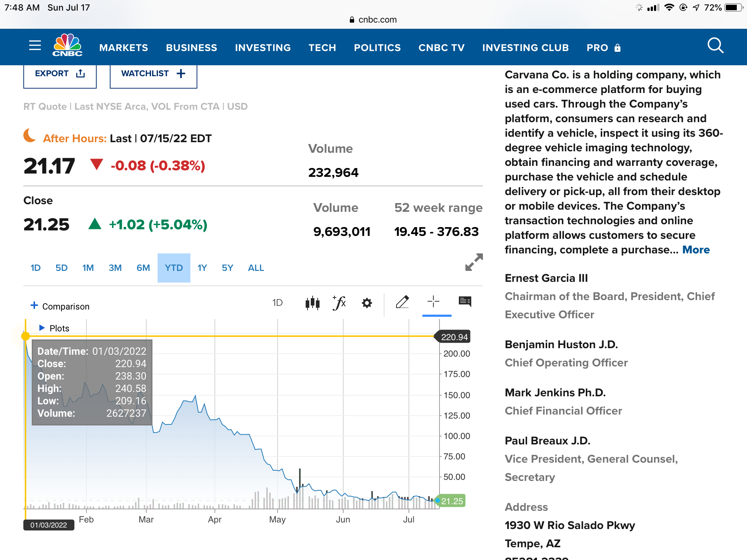
Task: Open the 1D interval dropdown
Action: 277,303
